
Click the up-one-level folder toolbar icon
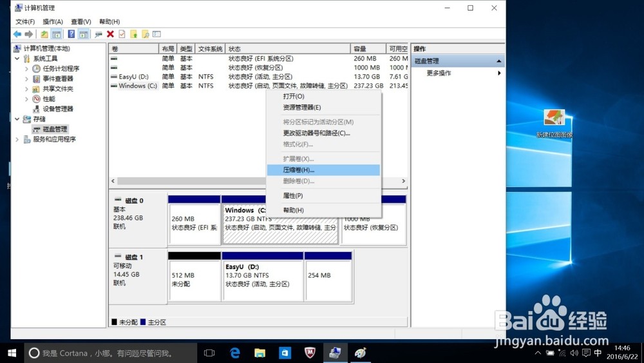tap(44, 34)
